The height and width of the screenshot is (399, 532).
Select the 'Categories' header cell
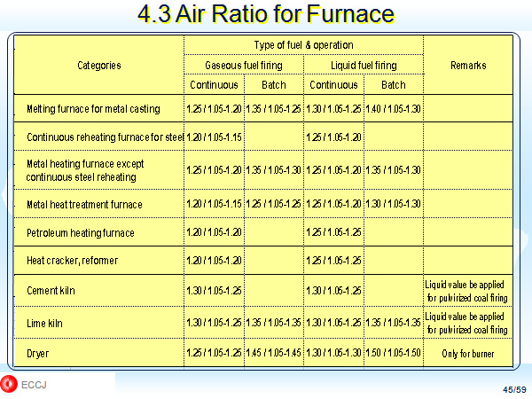(98, 65)
